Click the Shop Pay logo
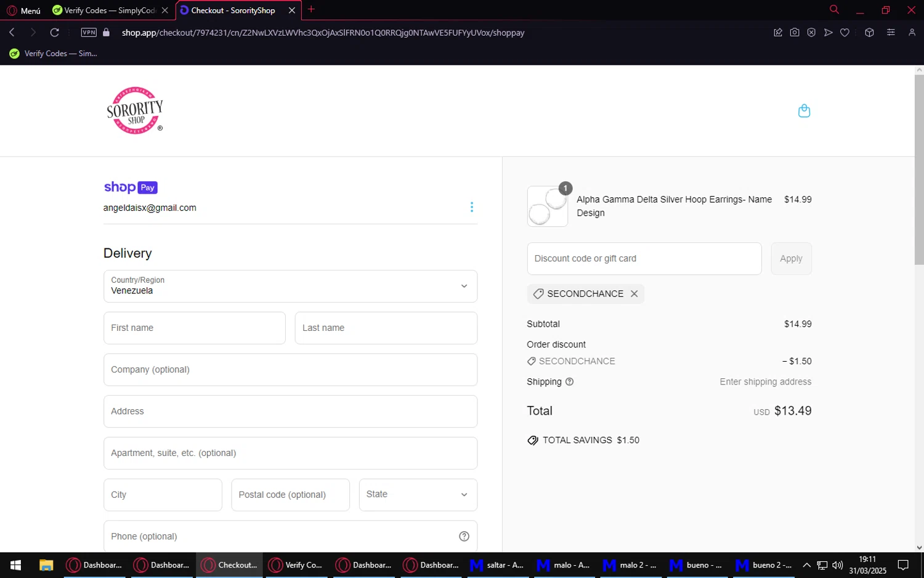The width and height of the screenshot is (924, 578). [x=131, y=187]
